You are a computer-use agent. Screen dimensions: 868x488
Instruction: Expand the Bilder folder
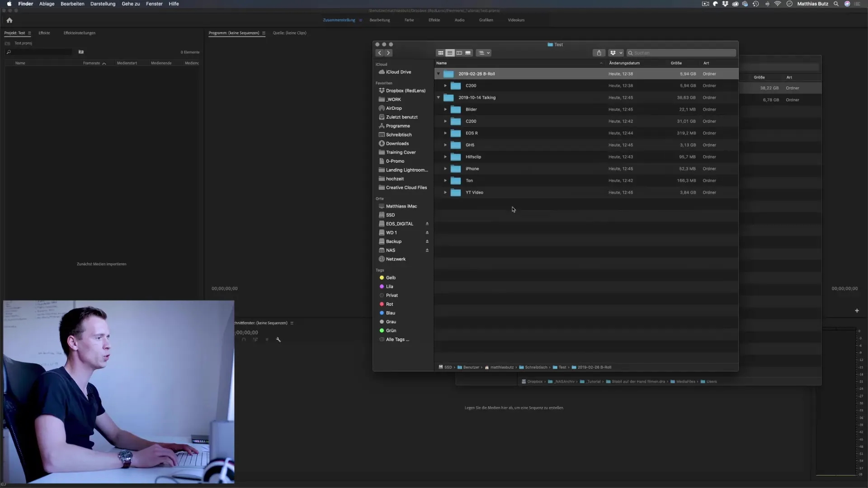pyautogui.click(x=445, y=109)
